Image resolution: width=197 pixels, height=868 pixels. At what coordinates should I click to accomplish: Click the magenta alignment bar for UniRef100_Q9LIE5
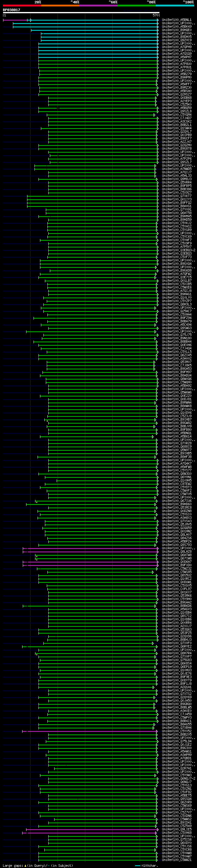click(92, 830)
